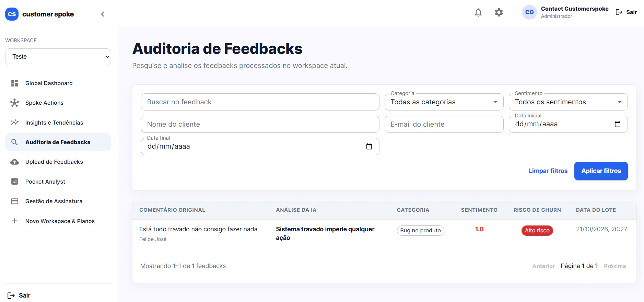Click the sidebar bottom Sair logout icon
644x302 pixels.
pyautogui.click(x=11, y=295)
